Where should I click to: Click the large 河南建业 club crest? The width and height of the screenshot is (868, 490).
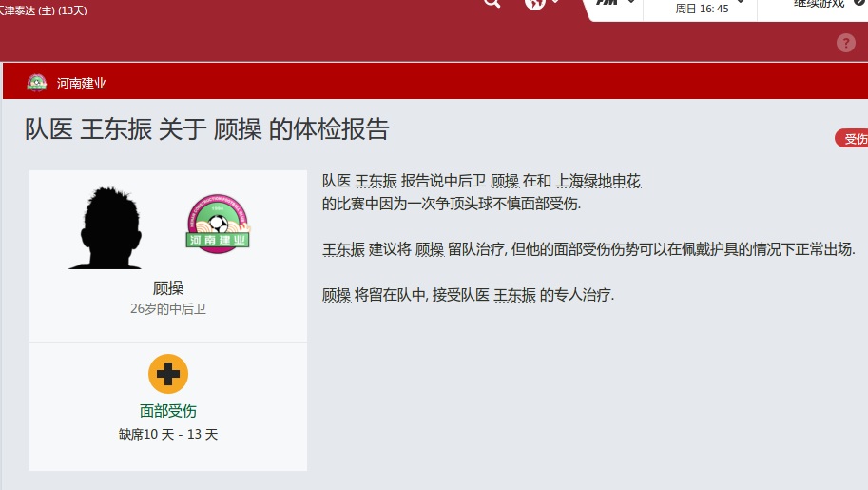pos(218,224)
